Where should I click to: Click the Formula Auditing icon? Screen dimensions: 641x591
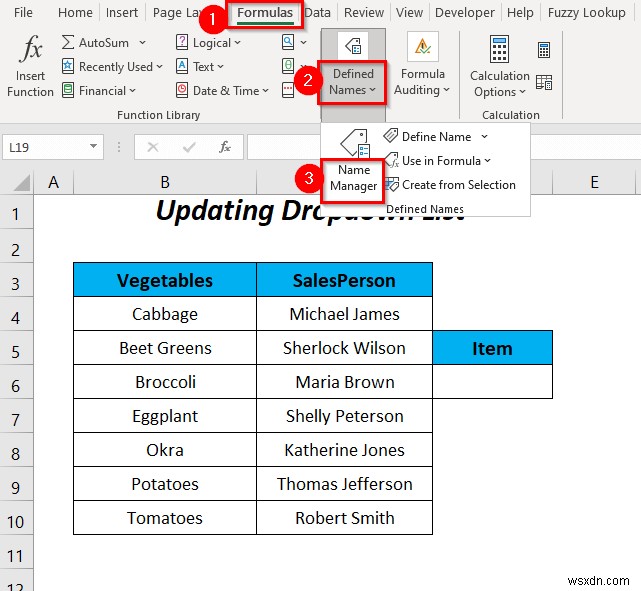(423, 47)
